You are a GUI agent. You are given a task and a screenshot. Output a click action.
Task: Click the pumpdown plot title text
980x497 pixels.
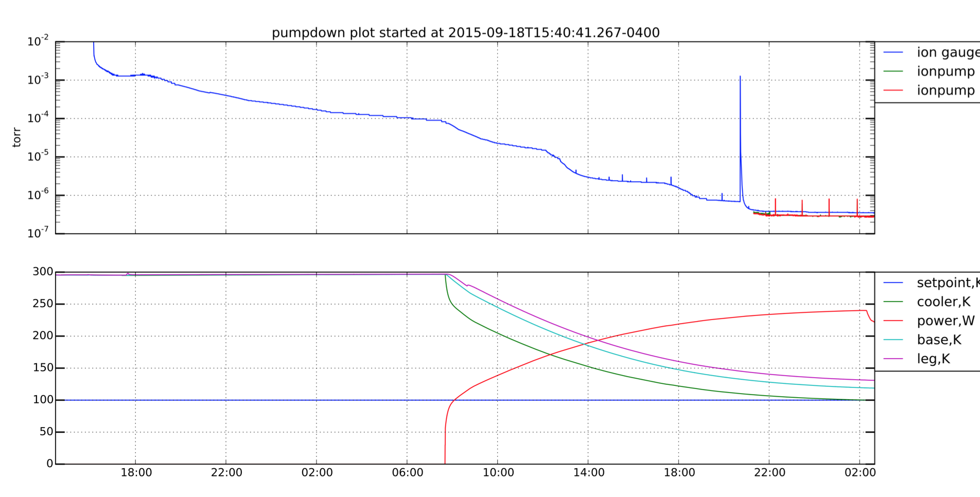tap(465, 33)
